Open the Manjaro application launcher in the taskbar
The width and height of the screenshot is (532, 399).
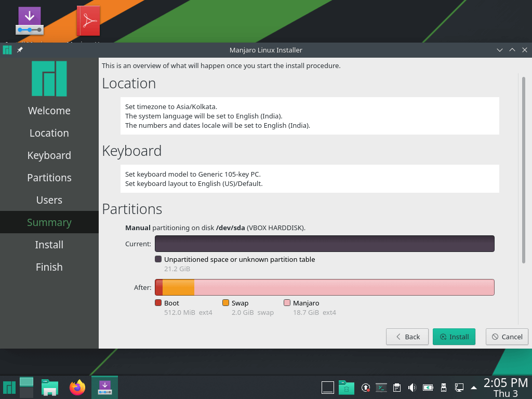(x=9, y=388)
